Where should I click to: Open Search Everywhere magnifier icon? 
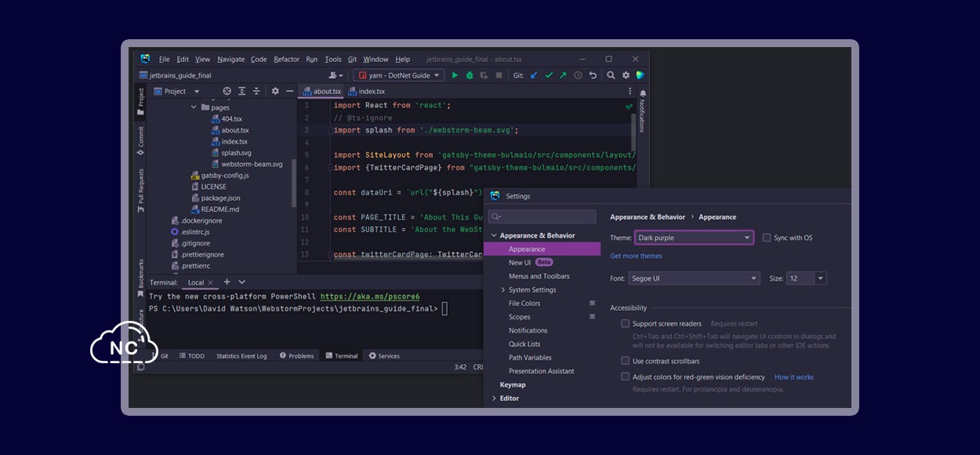pos(611,75)
